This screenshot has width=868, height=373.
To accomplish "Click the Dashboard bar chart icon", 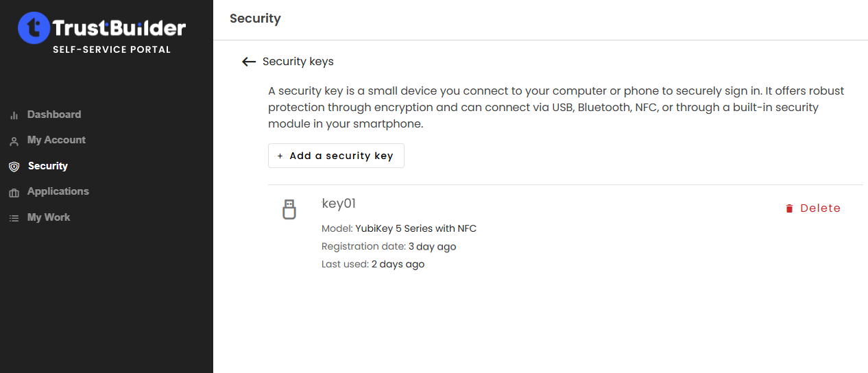I will tap(14, 115).
